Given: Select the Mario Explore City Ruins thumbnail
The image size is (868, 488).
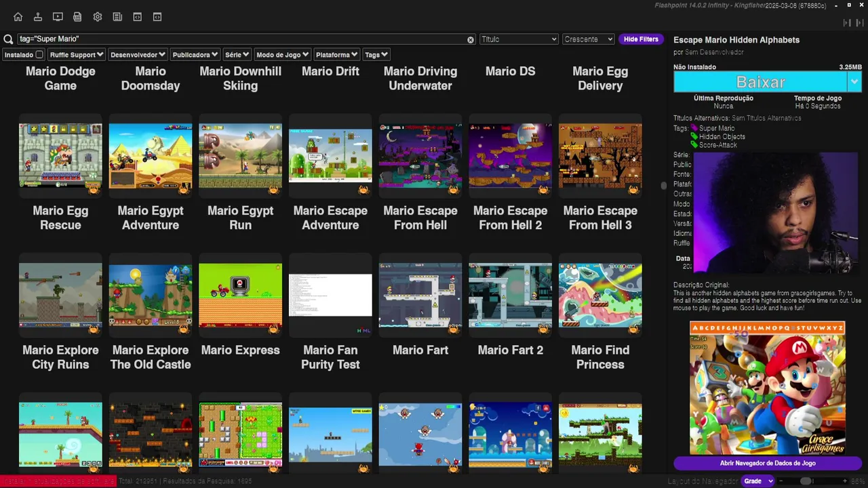Looking at the screenshot, I should (60, 296).
